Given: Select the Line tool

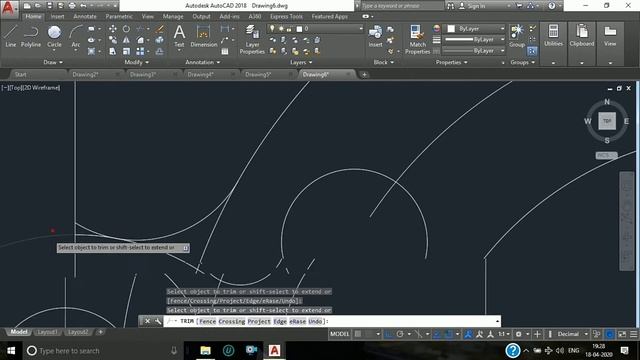Looking at the screenshot, I should click(x=11, y=36).
